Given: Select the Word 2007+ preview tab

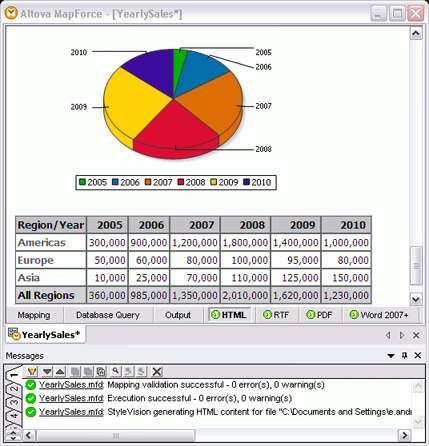Looking at the screenshot, I should 379,315.
